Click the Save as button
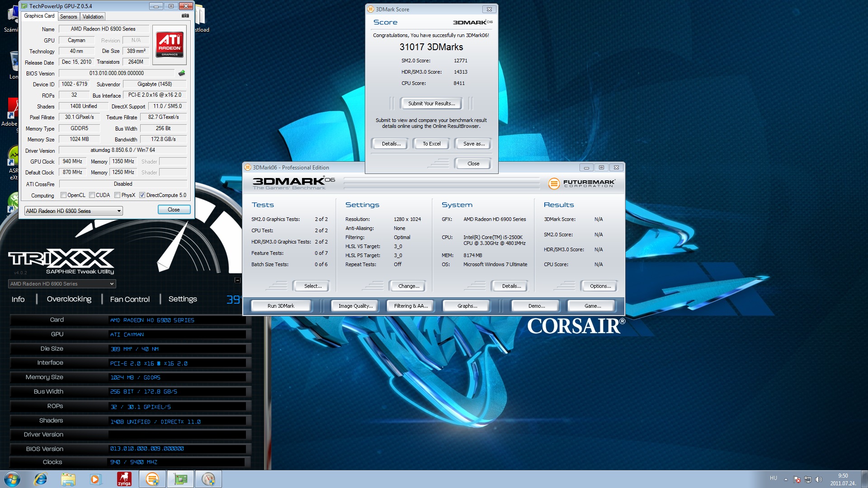The image size is (868, 488). (473, 144)
